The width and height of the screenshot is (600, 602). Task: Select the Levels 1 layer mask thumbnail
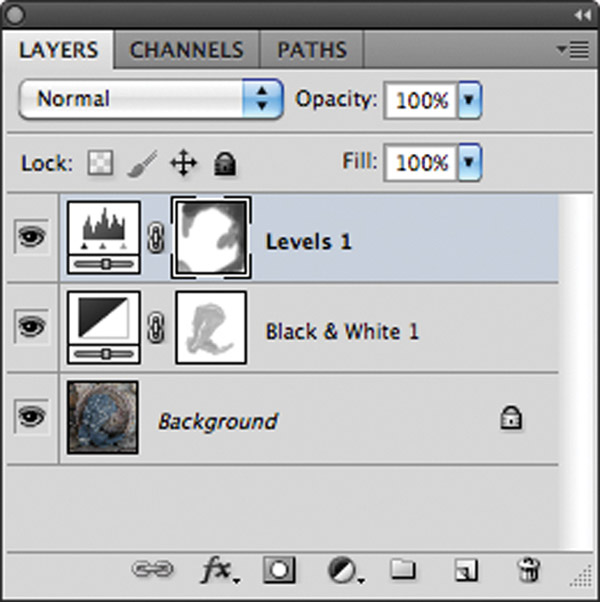tap(211, 237)
